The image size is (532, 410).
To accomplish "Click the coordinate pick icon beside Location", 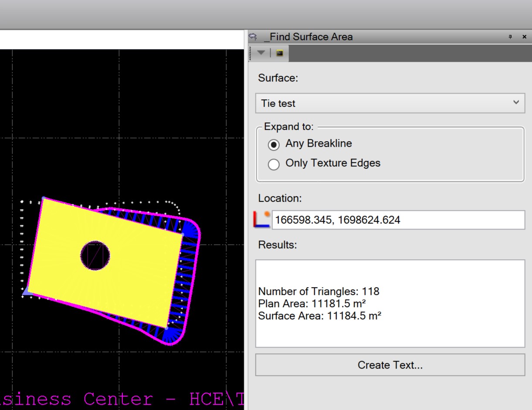I will click(x=261, y=219).
